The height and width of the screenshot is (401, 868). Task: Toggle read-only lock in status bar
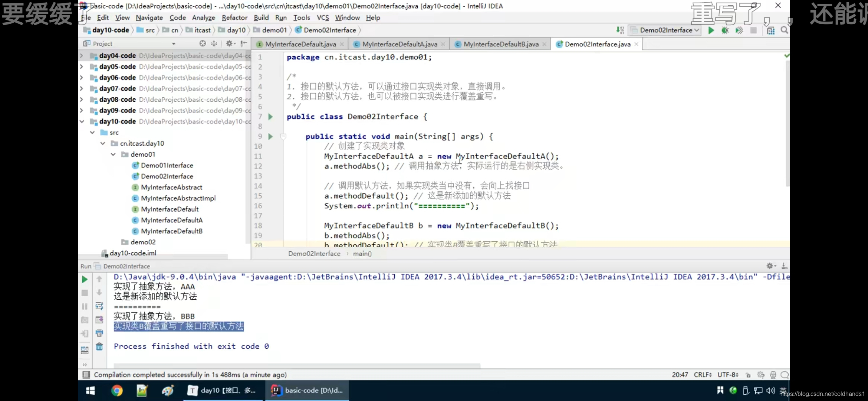[x=748, y=375]
